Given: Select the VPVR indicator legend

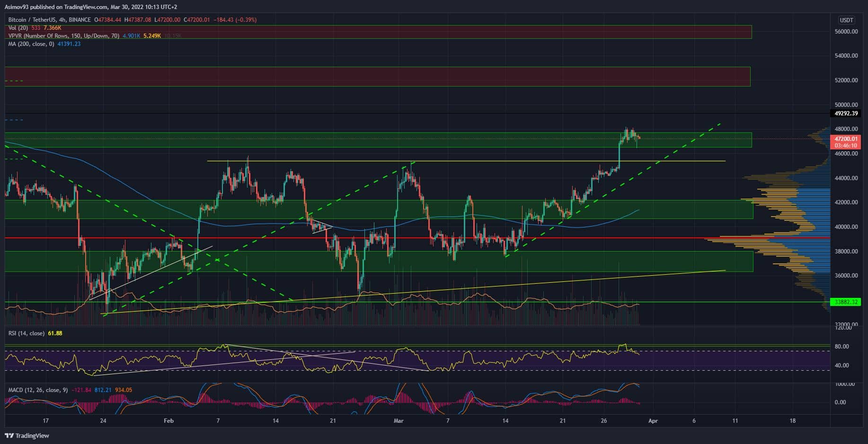Looking at the screenshot, I should [64, 36].
